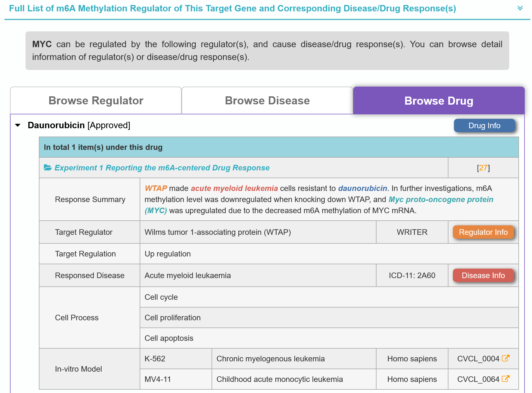Collapse the Daunorubicin entry triangle
This screenshot has height=393, width=532.
click(x=18, y=125)
